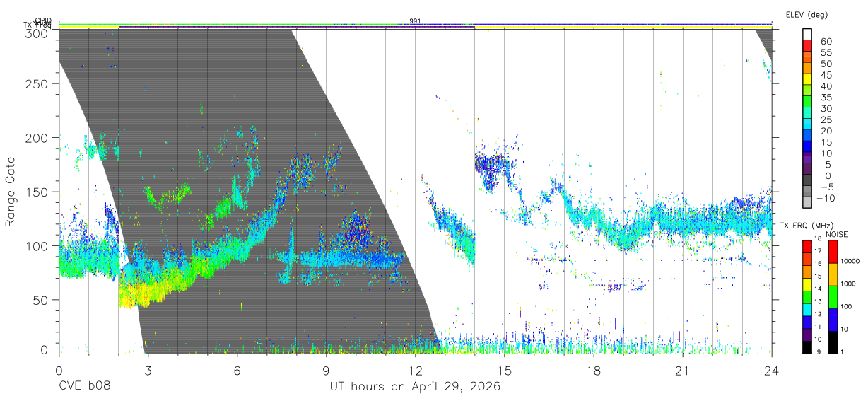Screen dimensions: 868x401
Task: Click the 'UT hours on April 29, 2026' axis title
Action: pos(415,387)
